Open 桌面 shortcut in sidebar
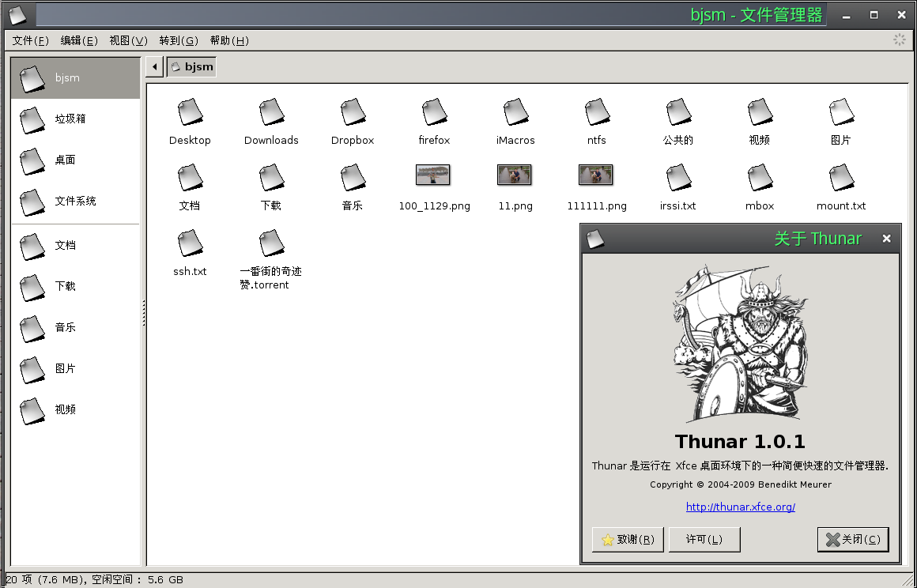Image resolution: width=917 pixels, height=588 pixels. click(x=75, y=160)
